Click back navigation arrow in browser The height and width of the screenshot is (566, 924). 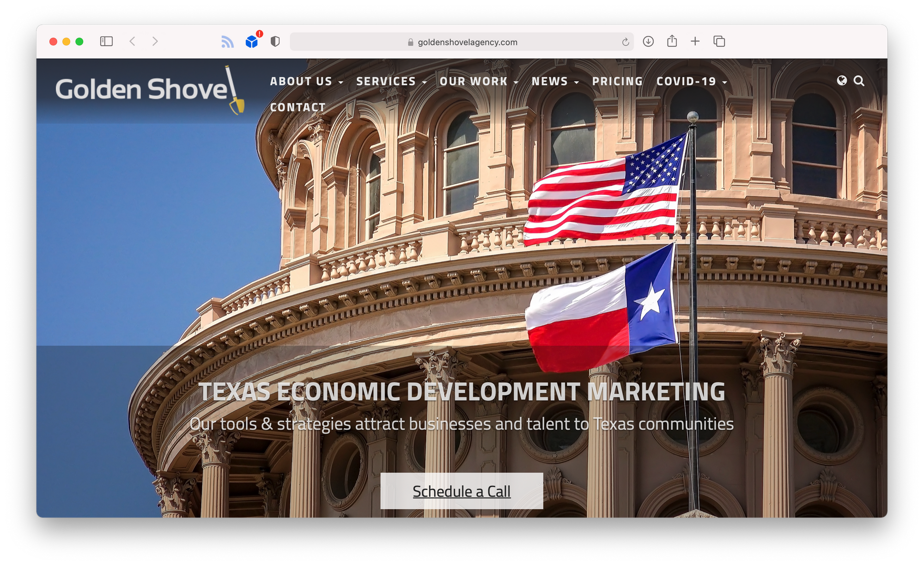point(133,42)
